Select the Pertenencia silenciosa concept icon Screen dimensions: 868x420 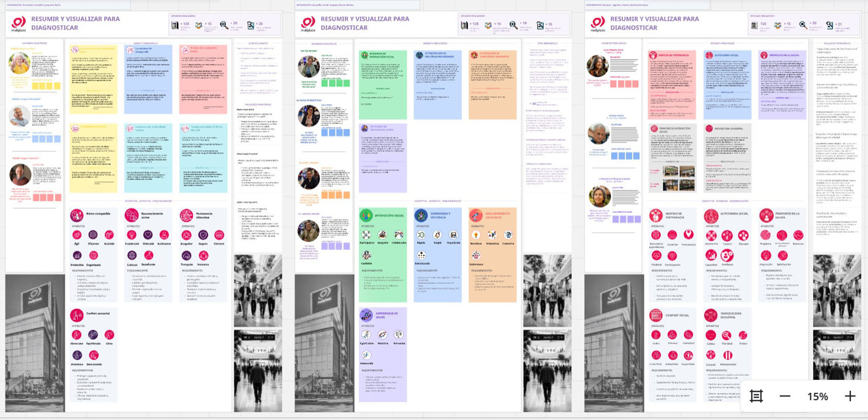pos(187,215)
